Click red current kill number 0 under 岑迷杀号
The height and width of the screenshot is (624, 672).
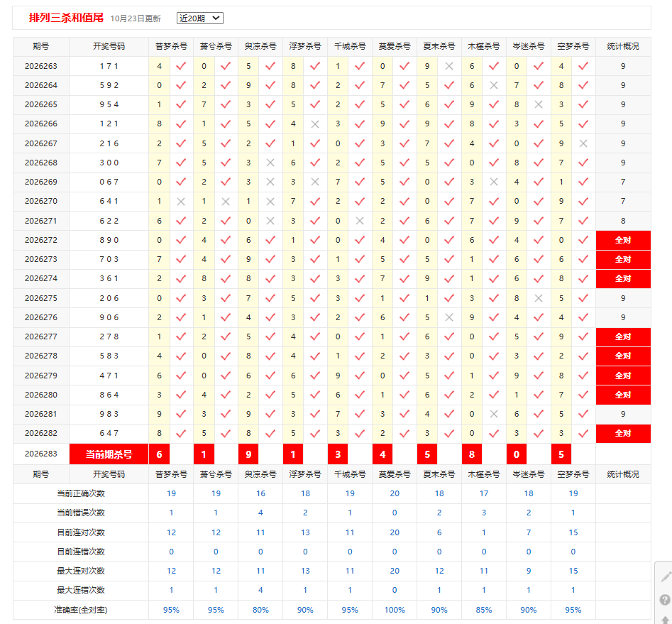(517, 454)
